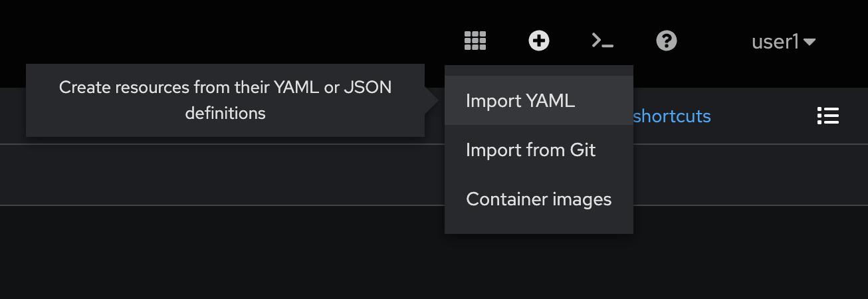The height and width of the screenshot is (299, 868).
Task: Click the word definitions in tooltip
Action: point(225,114)
